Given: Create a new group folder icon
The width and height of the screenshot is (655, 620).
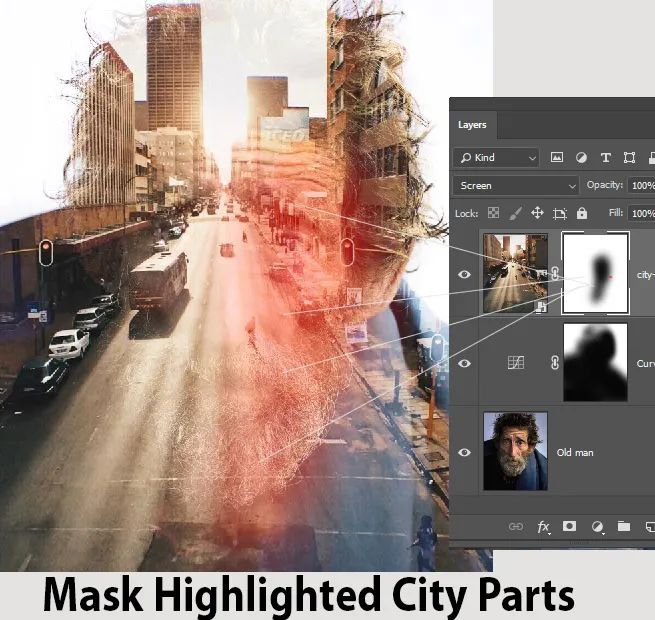Looking at the screenshot, I should [624, 526].
